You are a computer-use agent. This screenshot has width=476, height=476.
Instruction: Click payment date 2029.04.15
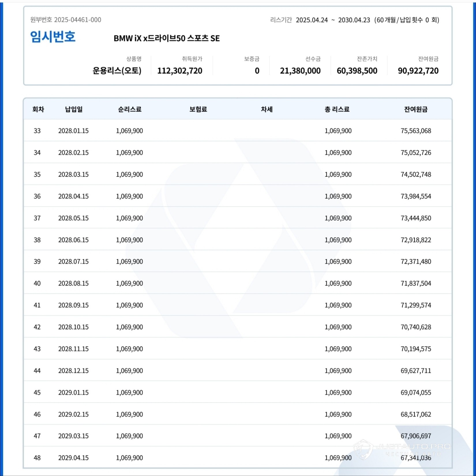point(73,458)
